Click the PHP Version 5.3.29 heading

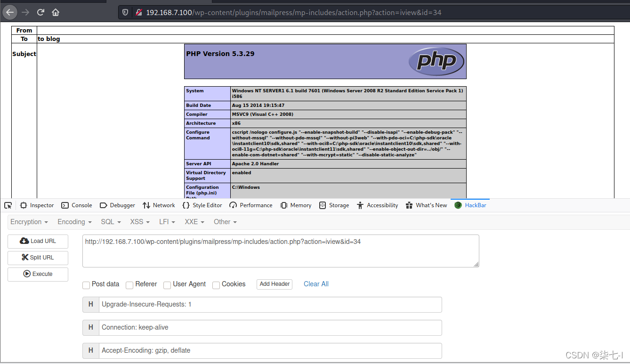220,54
